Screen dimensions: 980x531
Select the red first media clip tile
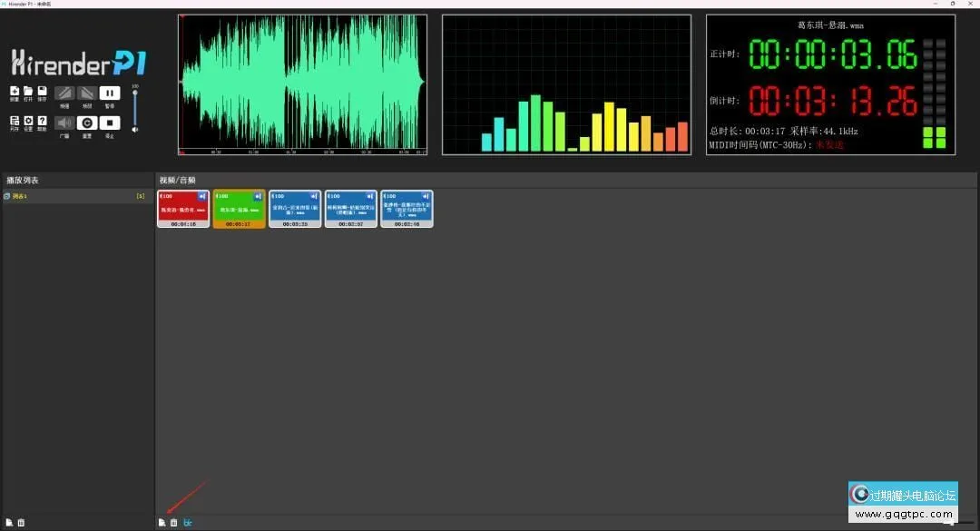coord(183,209)
